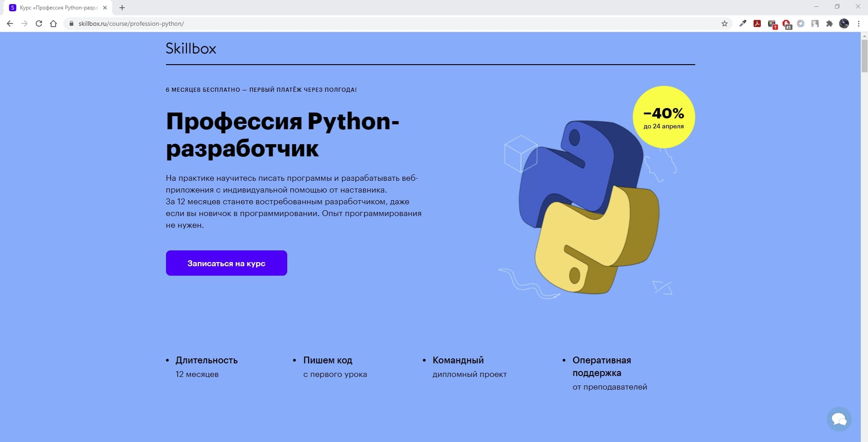Image resolution: width=868 pixels, height=442 pixels.
Task: Open the circular arrows extension icon
Action: [801, 24]
